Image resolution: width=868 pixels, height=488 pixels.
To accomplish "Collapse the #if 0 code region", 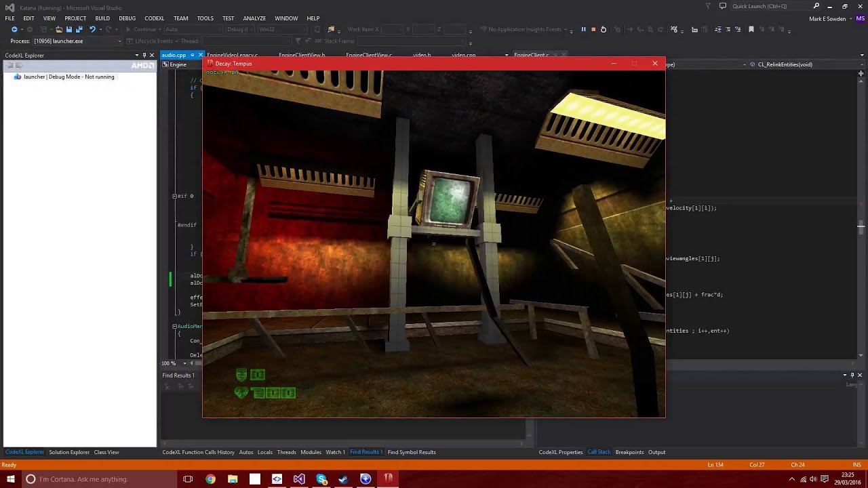I will coord(174,196).
